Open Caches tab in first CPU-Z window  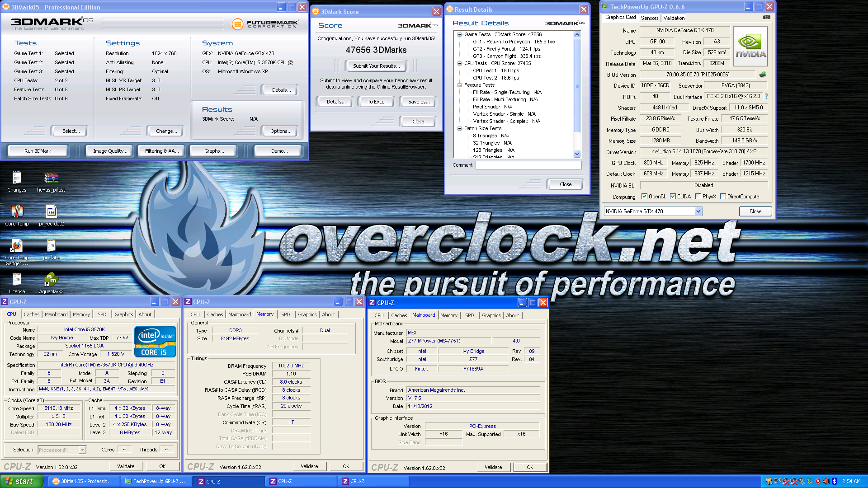32,314
